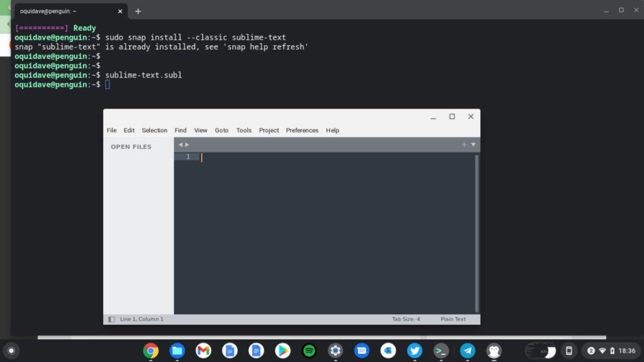Open the ChromeOS launcher button
The width and height of the screenshot is (644, 362).
(11, 351)
